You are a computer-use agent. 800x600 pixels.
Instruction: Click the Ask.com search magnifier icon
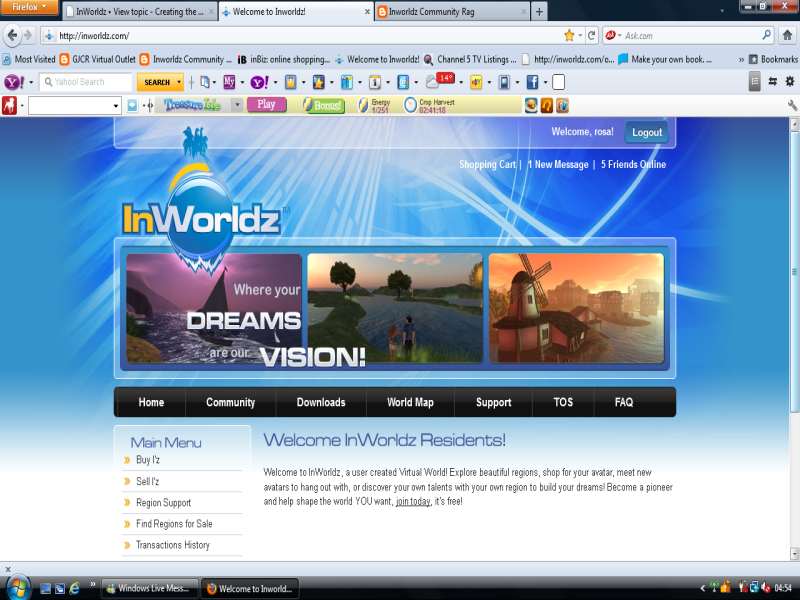coord(766,35)
